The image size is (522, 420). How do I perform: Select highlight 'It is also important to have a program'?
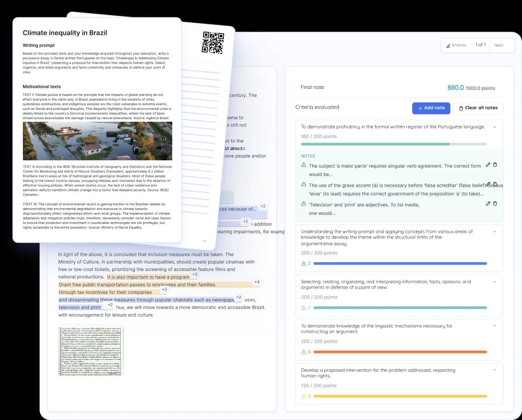click(148, 277)
